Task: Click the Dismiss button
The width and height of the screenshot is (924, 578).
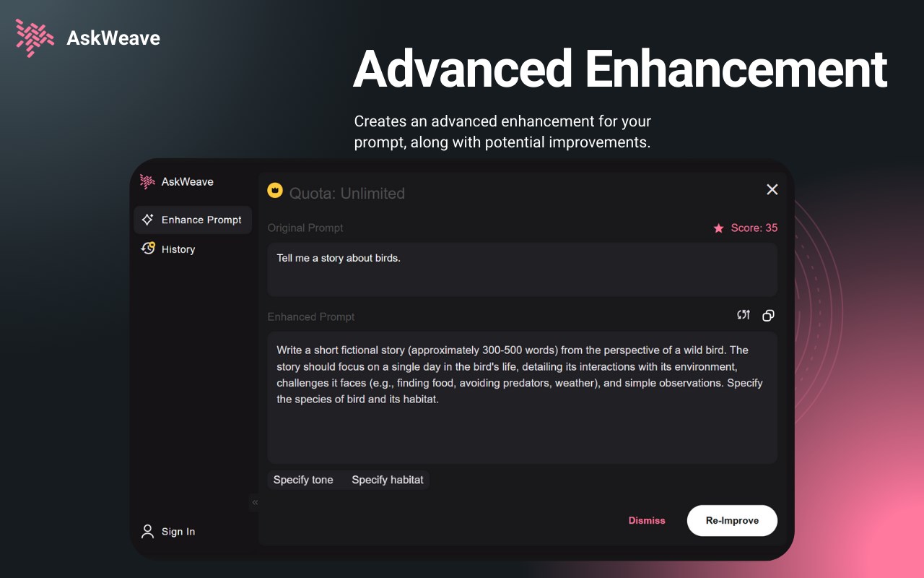Action: (647, 520)
